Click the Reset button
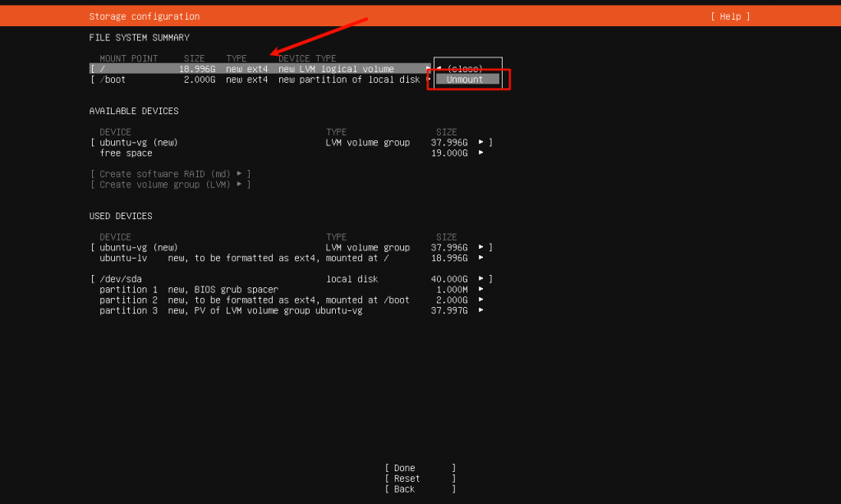This screenshot has width=841, height=504. (407, 479)
